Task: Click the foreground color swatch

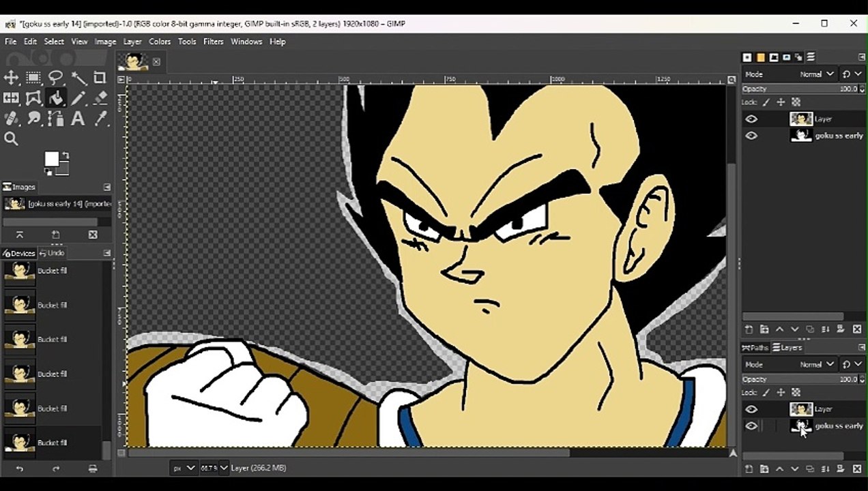Action: [x=51, y=160]
